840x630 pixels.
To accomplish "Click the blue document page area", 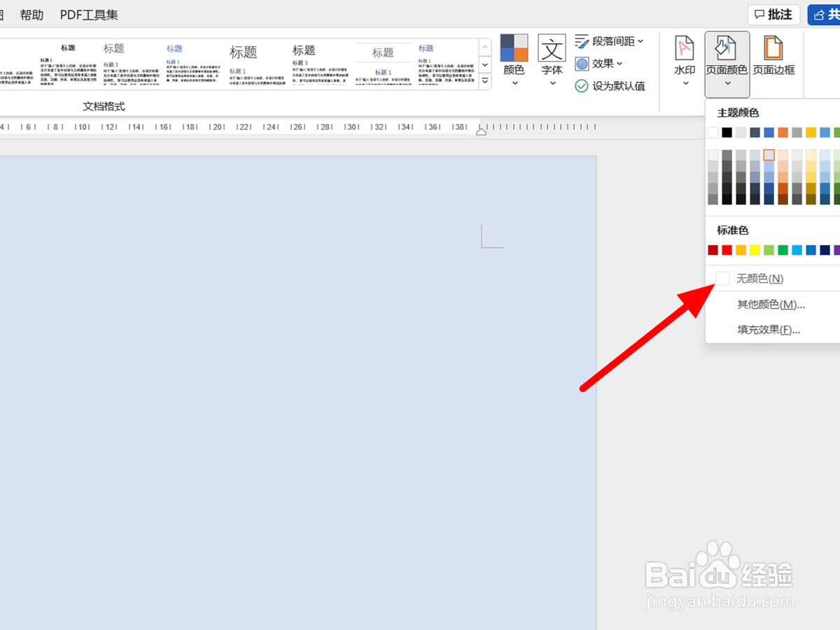I will pos(297,392).
